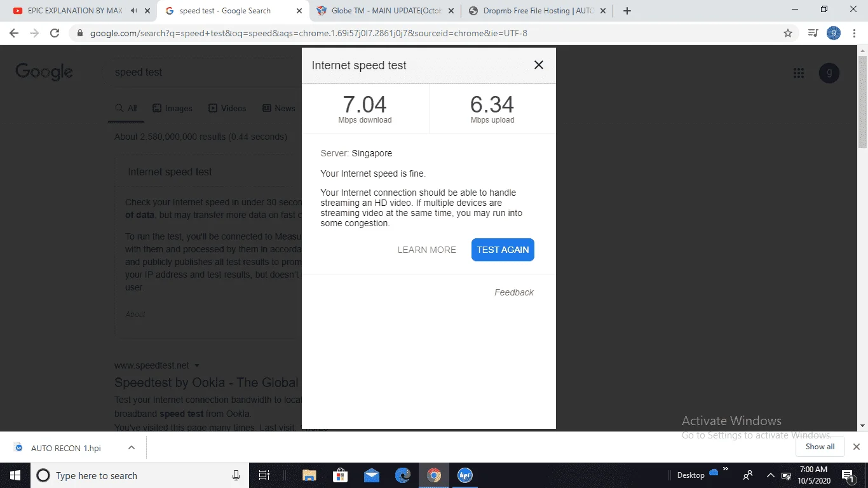Click the Desktop toolbar label on taskbar
868x488 pixels.
[x=691, y=475]
